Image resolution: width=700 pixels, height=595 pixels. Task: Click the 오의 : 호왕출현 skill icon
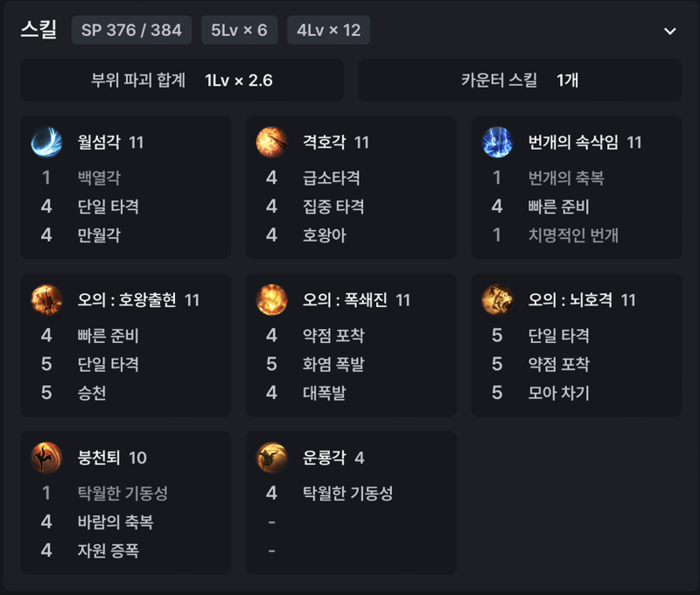(46, 300)
